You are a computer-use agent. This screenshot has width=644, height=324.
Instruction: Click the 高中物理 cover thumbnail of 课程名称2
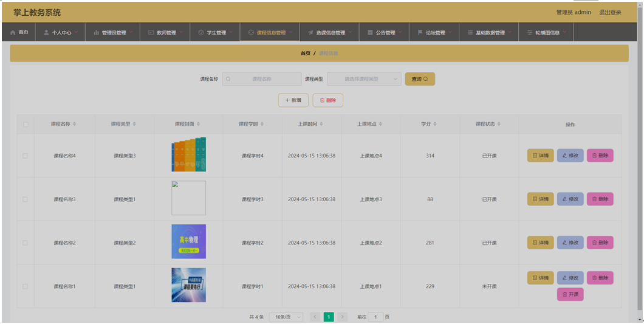[188, 242]
